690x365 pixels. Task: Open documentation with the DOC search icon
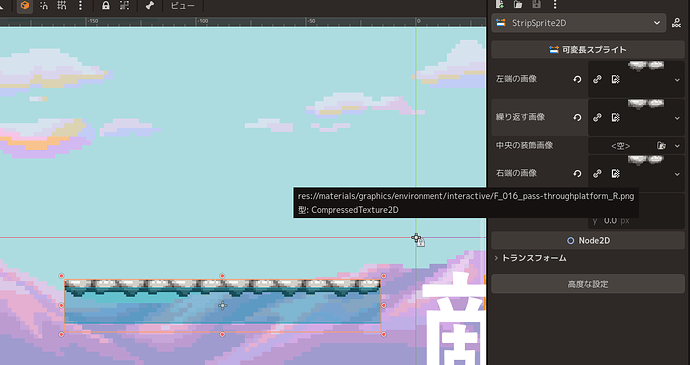point(676,23)
